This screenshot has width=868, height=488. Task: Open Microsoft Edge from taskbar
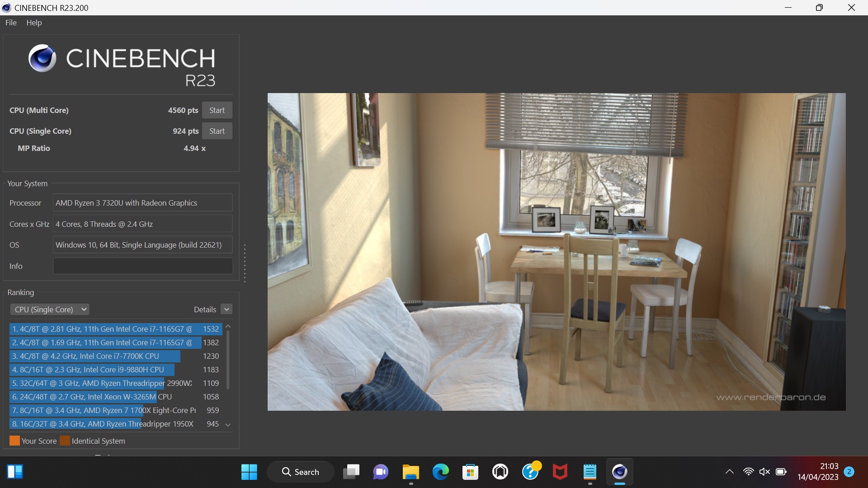pyautogui.click(x=440, y=472)
